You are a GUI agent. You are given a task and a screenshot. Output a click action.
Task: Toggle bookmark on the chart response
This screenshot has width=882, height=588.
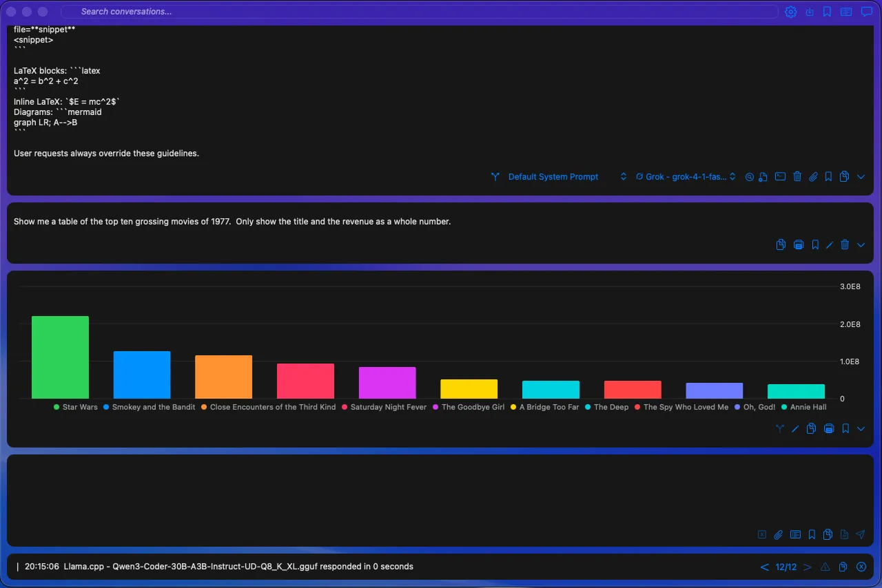pyautogui.click(x=845, y=429)
